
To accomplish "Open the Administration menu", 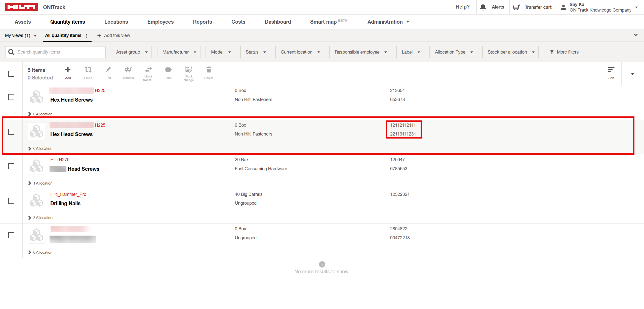I will (388, 22).
